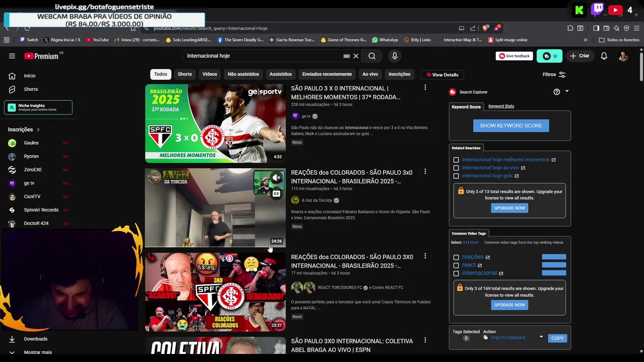644x362 pixels.
Task: Go to YouTube Premium home logo
Action: (x=42, y=56)
